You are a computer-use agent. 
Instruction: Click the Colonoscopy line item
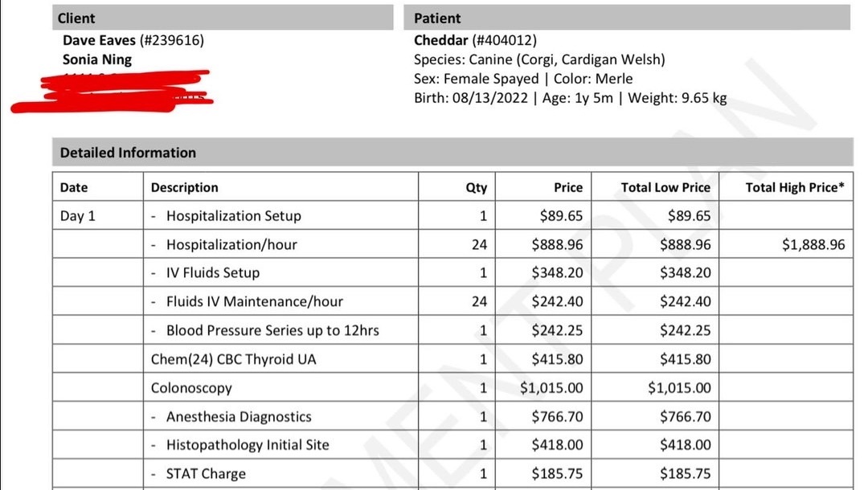191,388
